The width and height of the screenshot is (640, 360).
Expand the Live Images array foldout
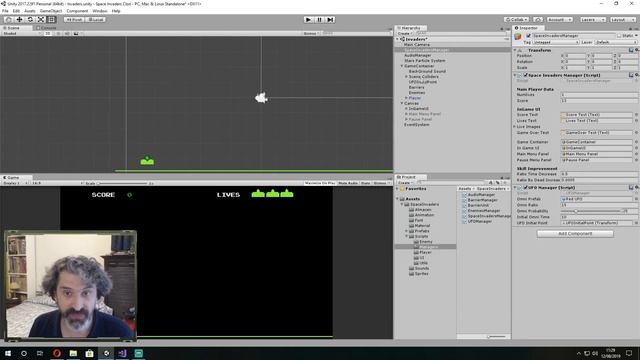pyautogui.click(x=515, y=127)
